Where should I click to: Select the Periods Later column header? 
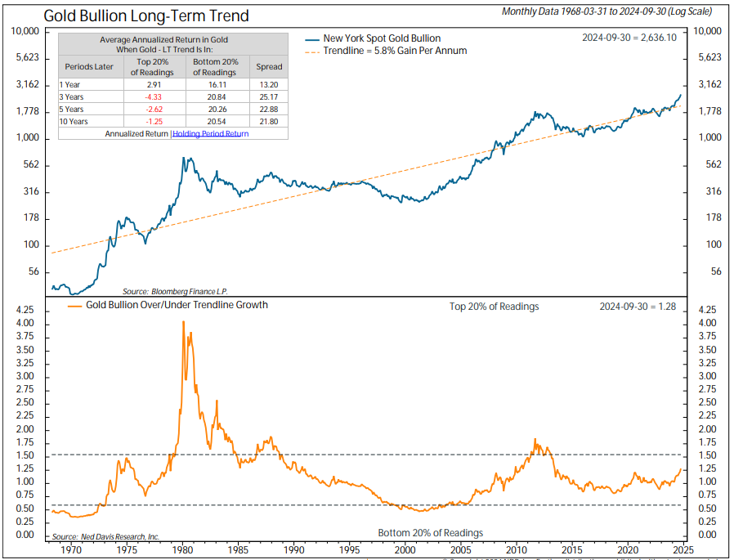click(87, 67)
